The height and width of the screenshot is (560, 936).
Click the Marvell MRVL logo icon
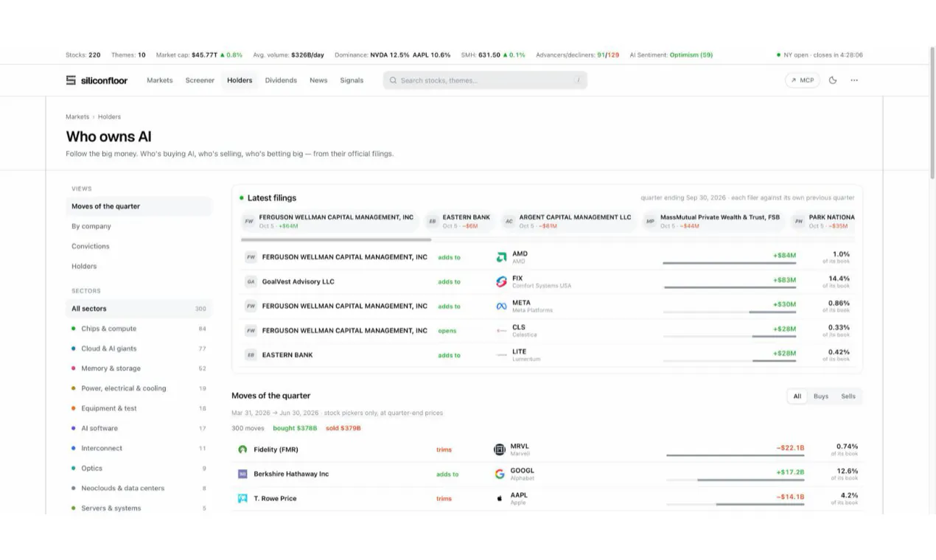click(500, 449)
